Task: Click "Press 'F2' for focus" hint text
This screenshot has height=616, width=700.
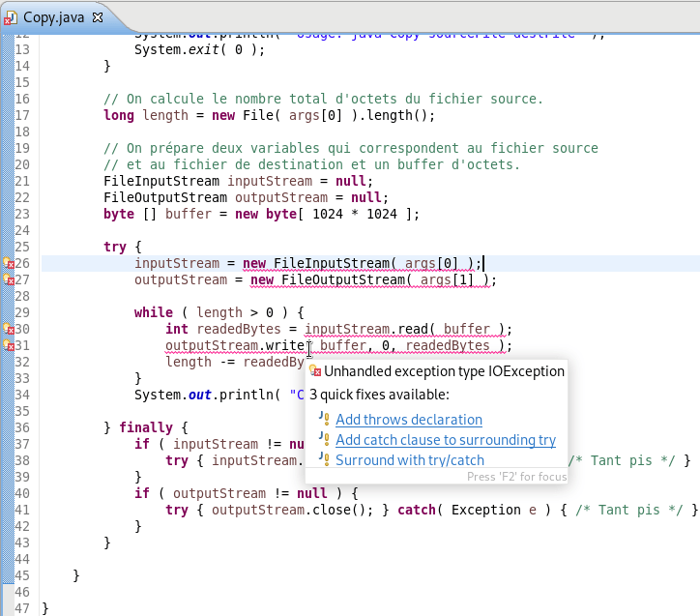Action: tap(516, 477)
